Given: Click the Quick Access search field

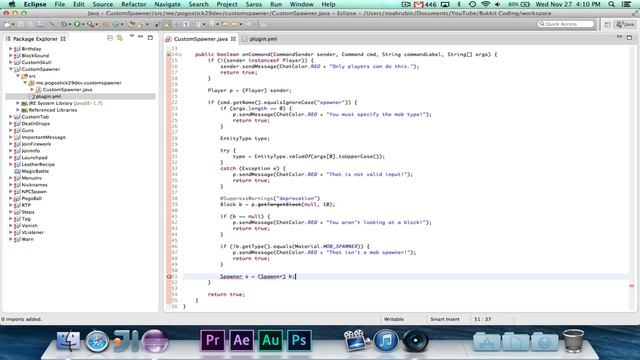Looking at the screenshot, I should (x=566, y=24).
